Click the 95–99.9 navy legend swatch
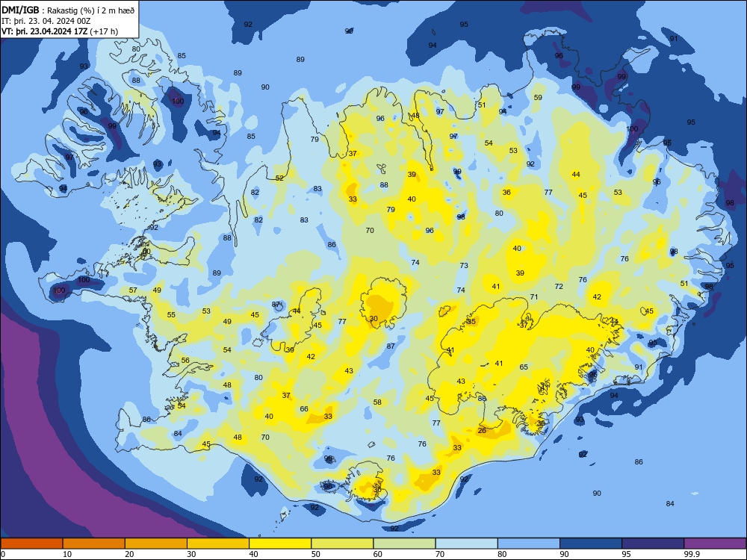747x560 pixels. 653,544
